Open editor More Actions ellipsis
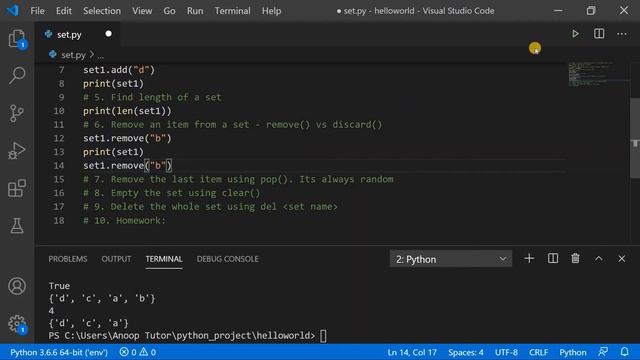Screen dimensions: 640x360 [x=622, y=34]
